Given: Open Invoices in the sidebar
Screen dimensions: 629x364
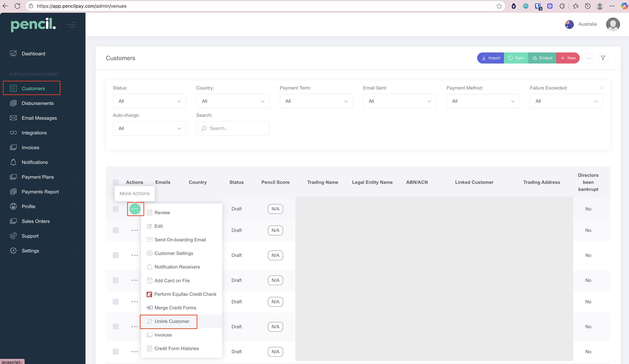Looking at the screenshot, I should click(31, 147).
